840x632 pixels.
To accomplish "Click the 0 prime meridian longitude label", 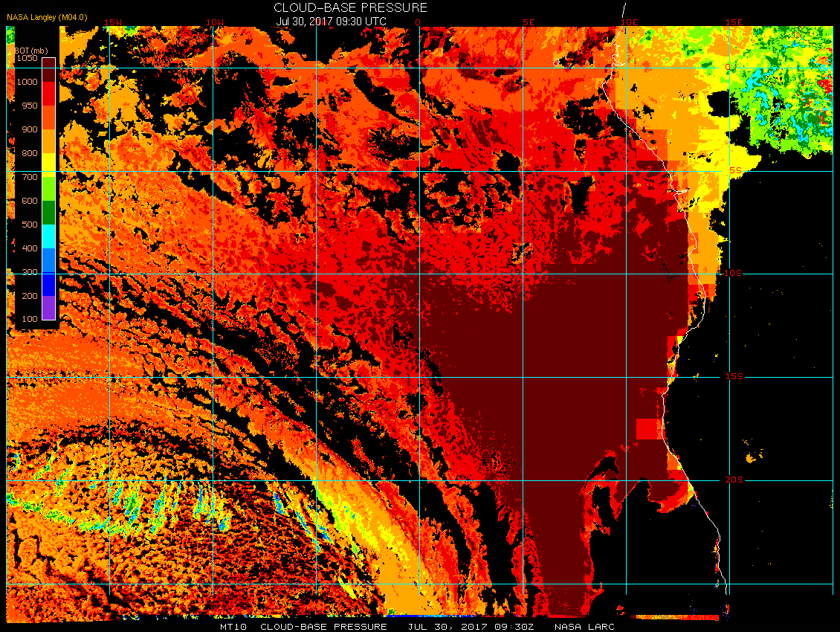I will point(418,22).
